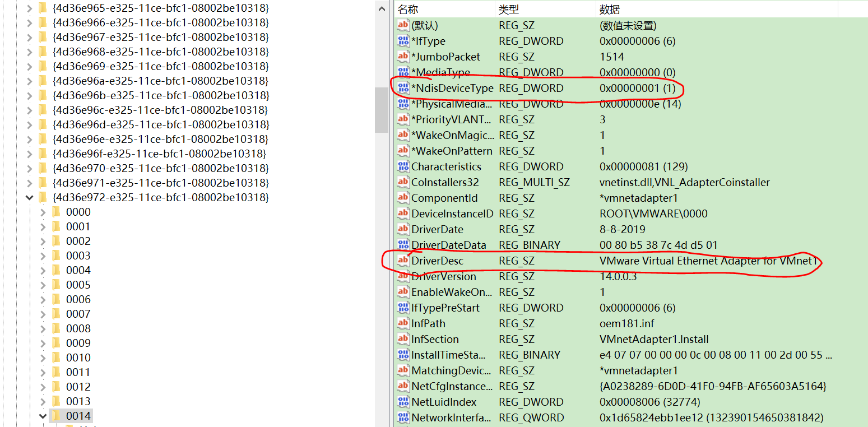
Task: Select the EnableWakeOn... value name
Action: [452, 292]
